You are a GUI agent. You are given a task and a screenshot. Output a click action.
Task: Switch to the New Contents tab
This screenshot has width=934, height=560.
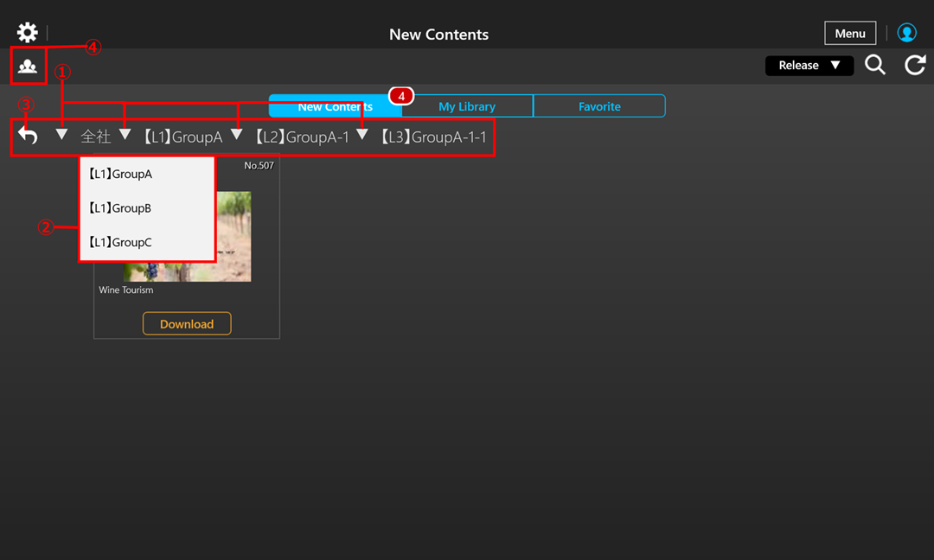[x=336, y=106]
